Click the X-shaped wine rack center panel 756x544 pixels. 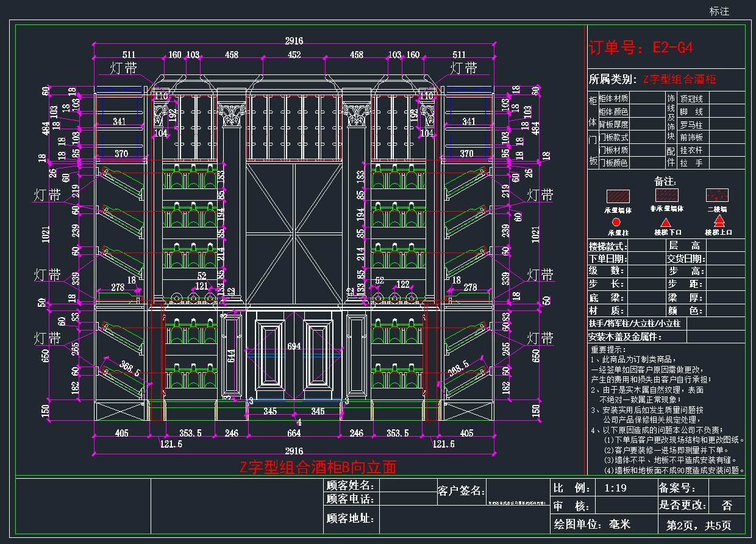(294, 232)
